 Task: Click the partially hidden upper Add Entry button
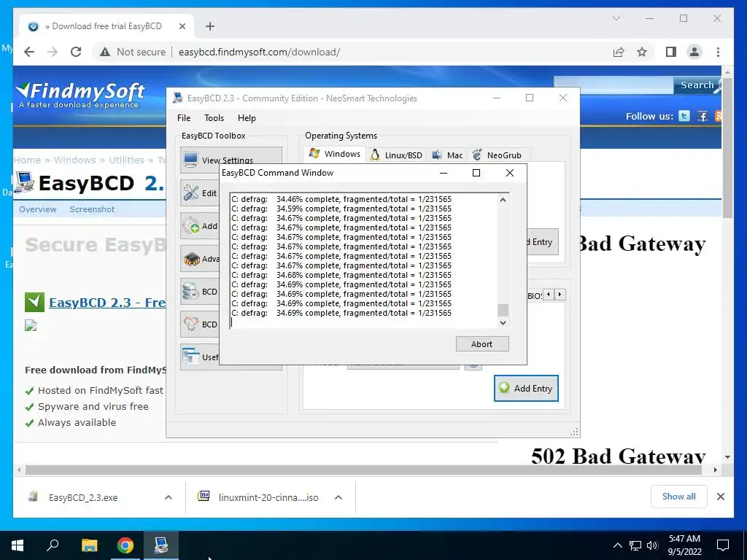tap(542, 242)
